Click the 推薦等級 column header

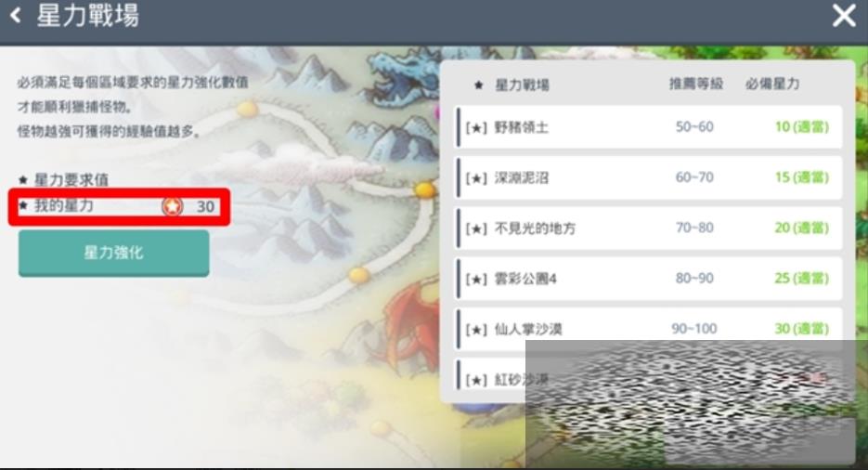pyautogui.click(x=696, y=85)
